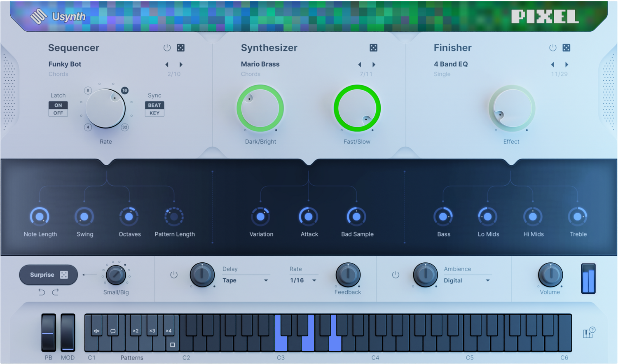Open the Ambience dropdown showing Digital
This screenshot has width=618, height=364.
(467, 280)
